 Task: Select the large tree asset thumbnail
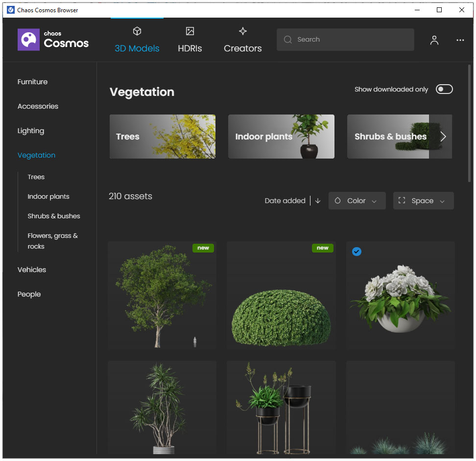tap(162, 295)
